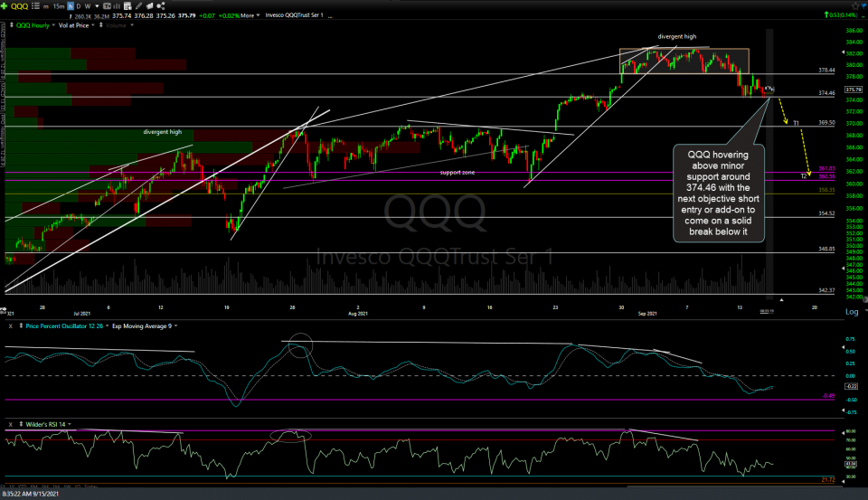The height and width of the screenshot is (500, 868).
Task: Click the white triangle marker on the time axis
Action: tap(781, 299)
